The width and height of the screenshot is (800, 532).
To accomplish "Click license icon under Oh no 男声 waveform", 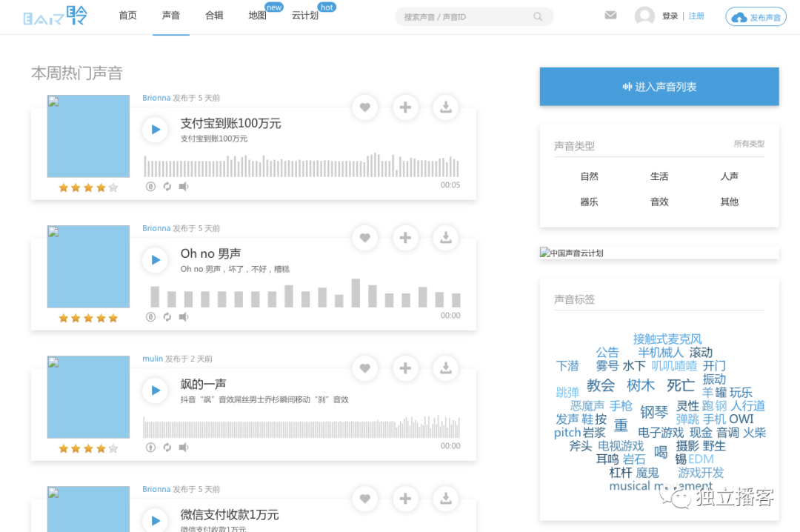I will [x=150, y=317].
